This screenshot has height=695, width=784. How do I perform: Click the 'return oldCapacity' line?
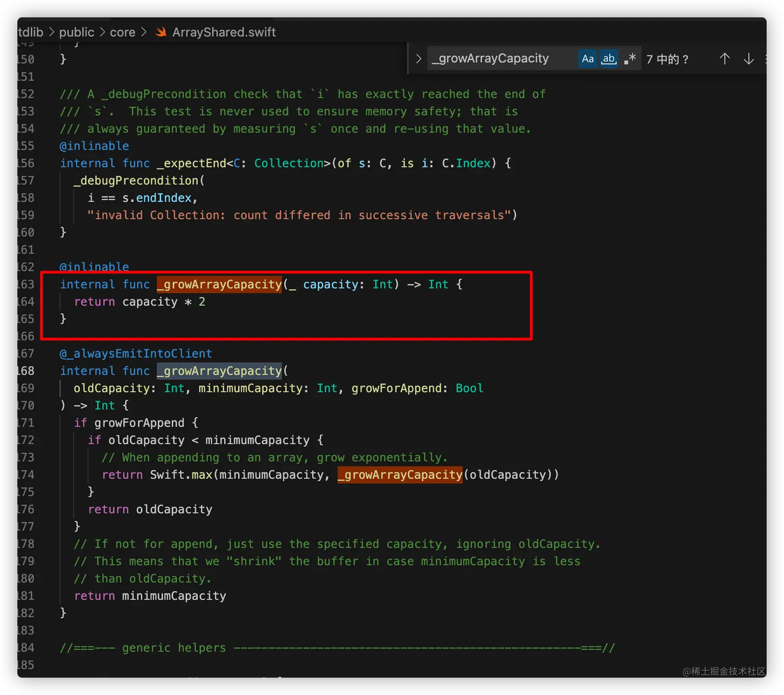(x=150, y=509)
